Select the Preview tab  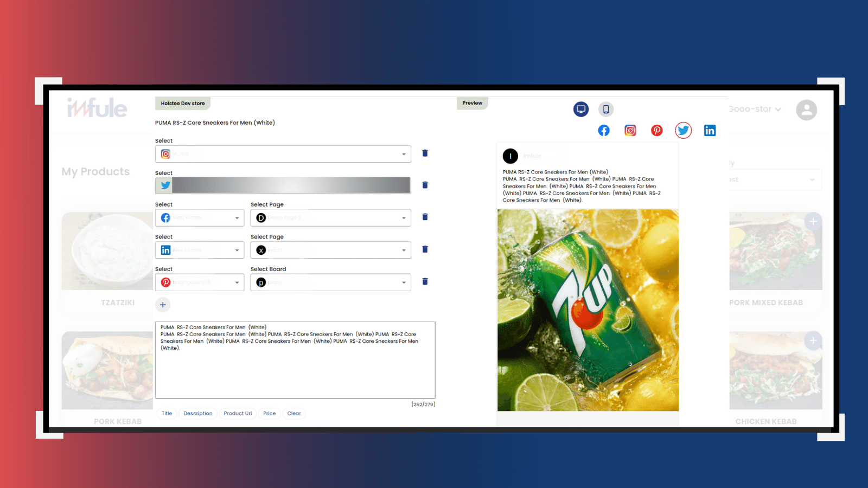[472, 103]
